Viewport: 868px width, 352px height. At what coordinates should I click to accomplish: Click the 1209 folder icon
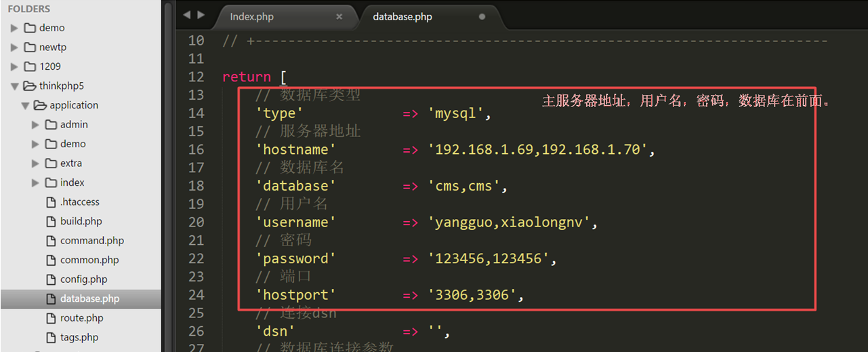pos(29,66)
